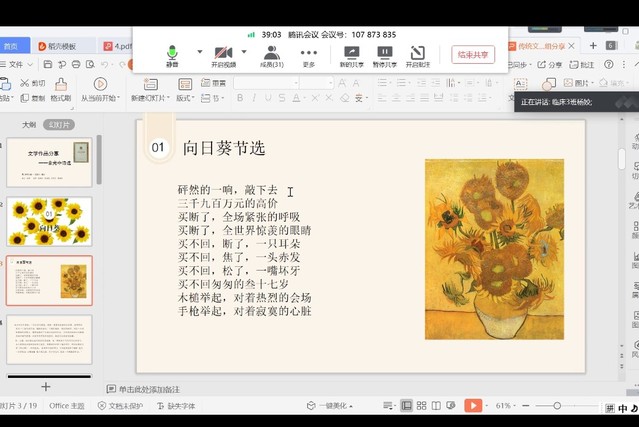Click the orange slideshow play button
Image resolution: width=639 pixels, height=427 pixels.
coord(473,406)
